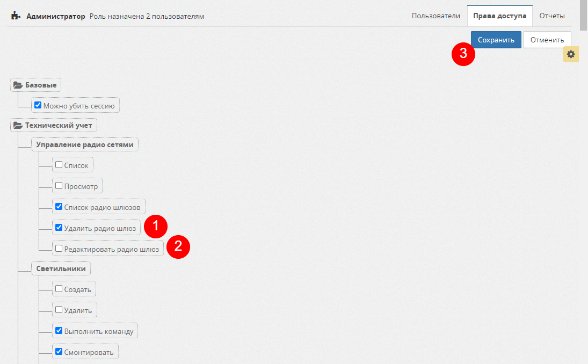
Task: Collapse the Базовые folder icon
Action: tap(18, 85)
